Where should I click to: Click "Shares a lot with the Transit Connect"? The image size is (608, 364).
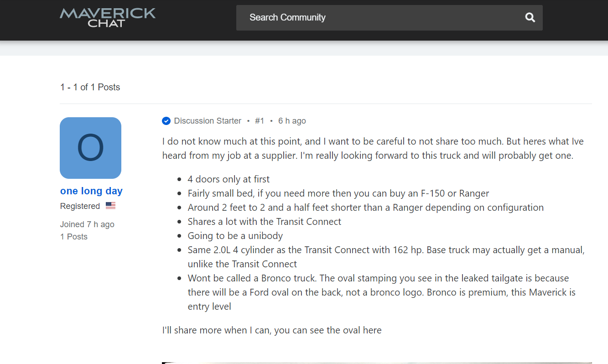265,222
